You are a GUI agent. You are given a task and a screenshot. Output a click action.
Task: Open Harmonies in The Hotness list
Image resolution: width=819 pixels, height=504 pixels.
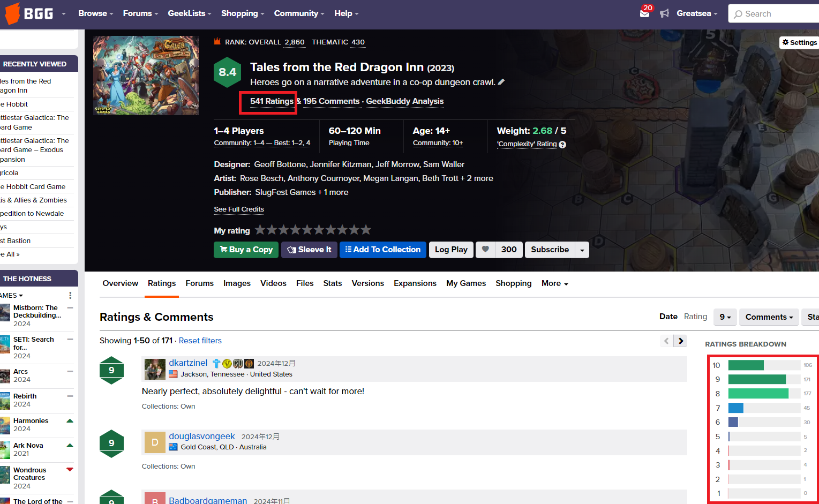(31, 421)
